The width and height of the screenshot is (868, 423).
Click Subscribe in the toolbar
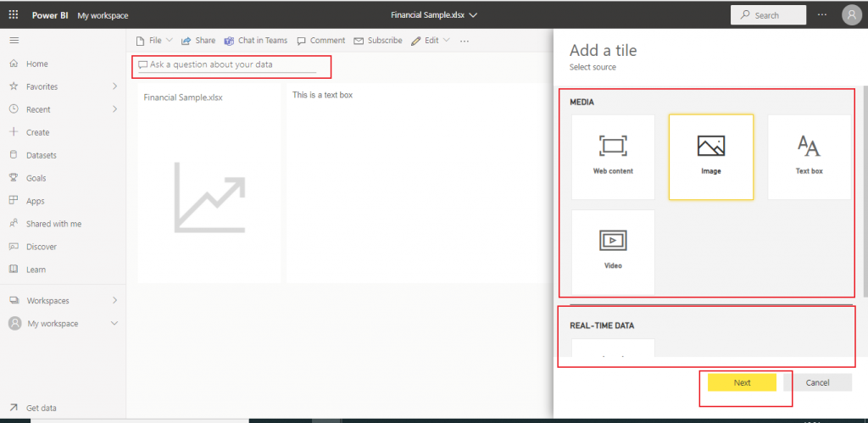pyautogui.click(x=378, y=41)
